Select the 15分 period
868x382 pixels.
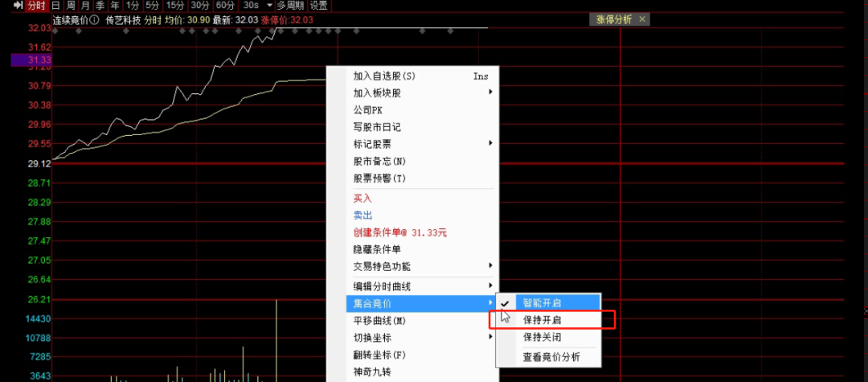(x=175, y=6)
